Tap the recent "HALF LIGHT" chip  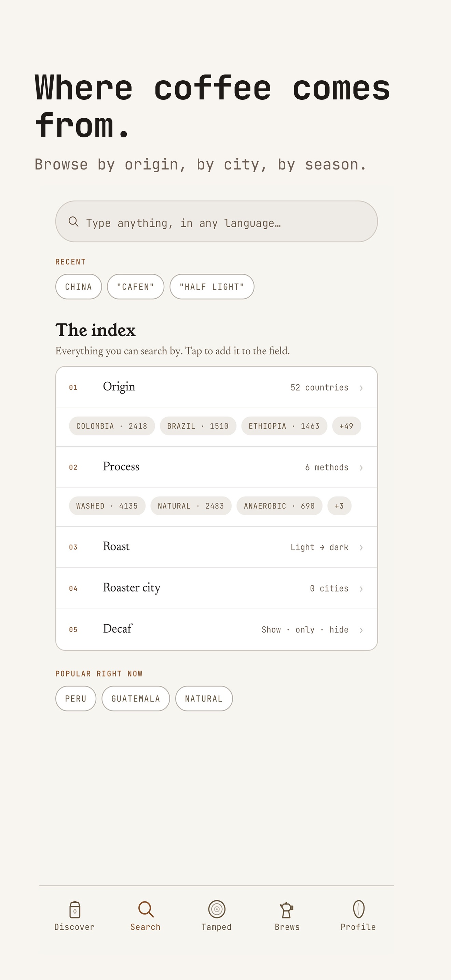(212, 286)
